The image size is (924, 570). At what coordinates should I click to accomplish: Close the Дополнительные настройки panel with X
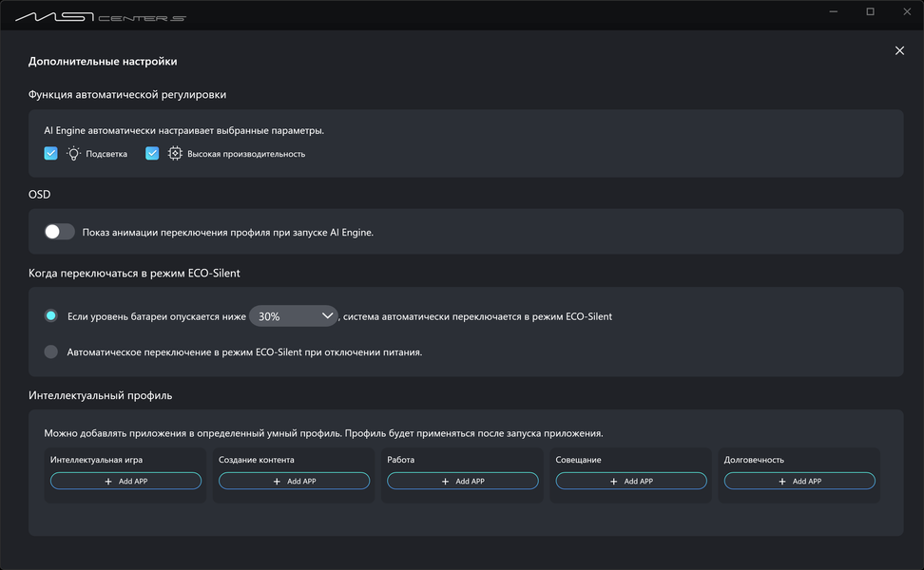(x=899, y=50)
